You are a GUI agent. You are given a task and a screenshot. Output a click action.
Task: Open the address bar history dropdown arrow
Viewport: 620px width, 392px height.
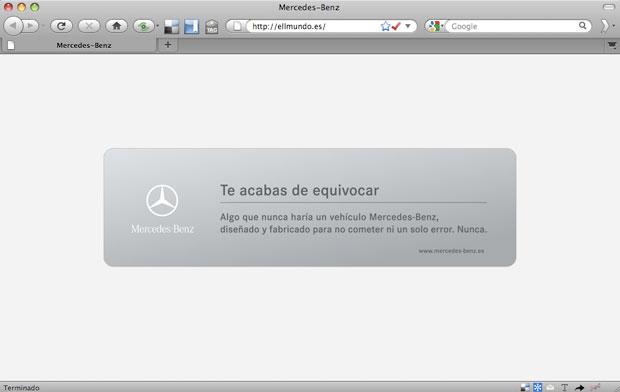coord(408,26)
